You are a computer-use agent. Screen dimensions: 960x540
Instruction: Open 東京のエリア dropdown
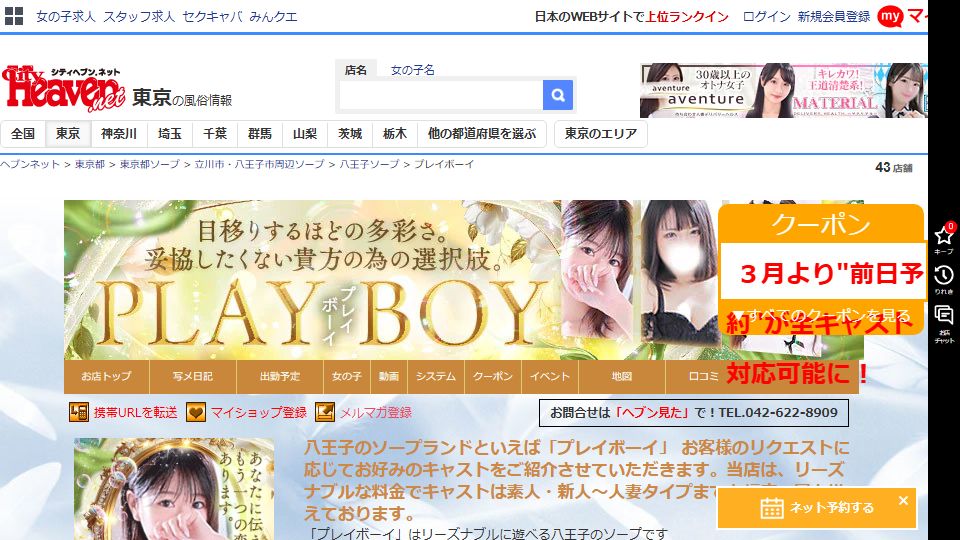pos(601,133)
